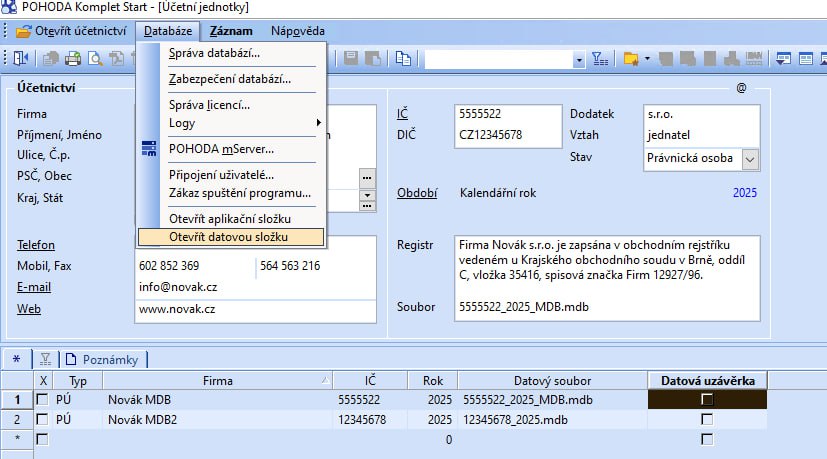
Task: Click the POHODA application title bar icon
Action: click(9, 7)
